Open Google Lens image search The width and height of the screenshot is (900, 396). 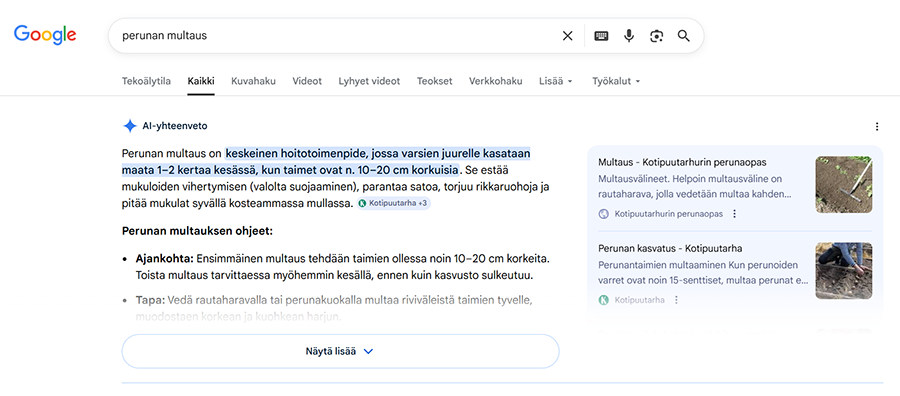pos(656,36)
